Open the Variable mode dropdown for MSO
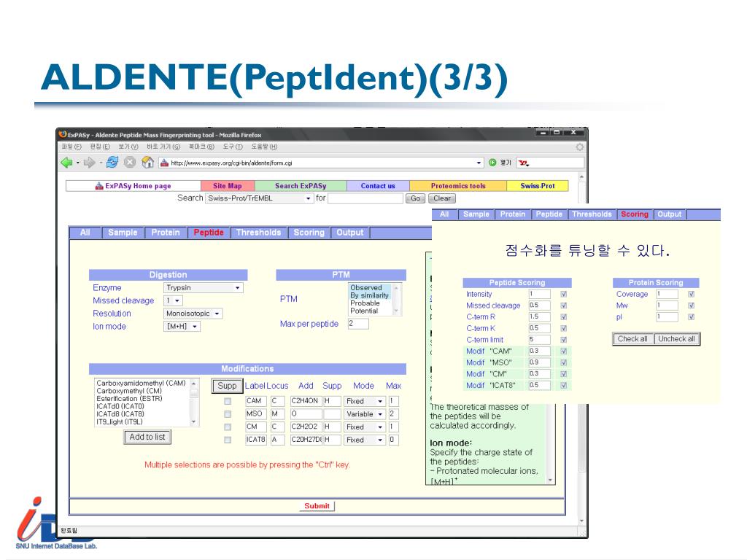This screenshot has width=747, height=560. [x=365, y=414]
